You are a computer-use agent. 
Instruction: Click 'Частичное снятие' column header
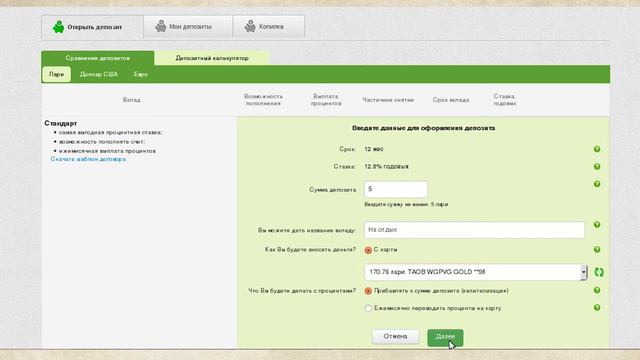click(388, 100)
